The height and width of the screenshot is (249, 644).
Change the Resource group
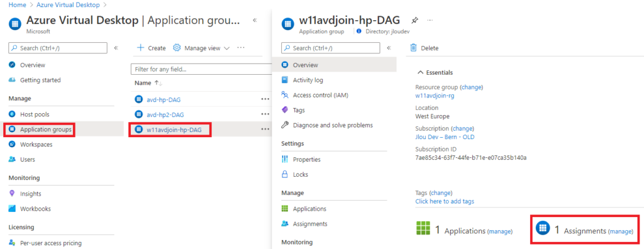pyautogui.click(x=472, y=87)
